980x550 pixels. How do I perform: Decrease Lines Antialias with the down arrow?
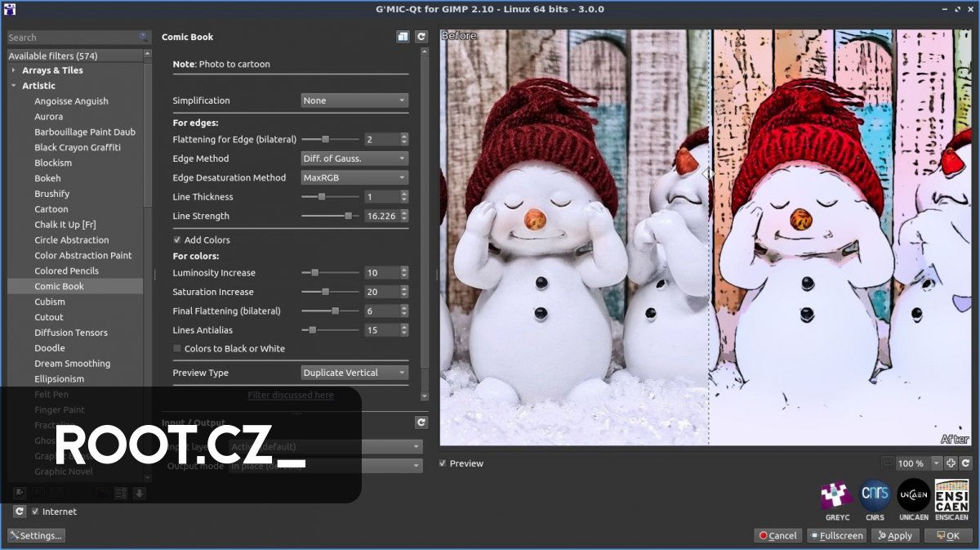404,333
